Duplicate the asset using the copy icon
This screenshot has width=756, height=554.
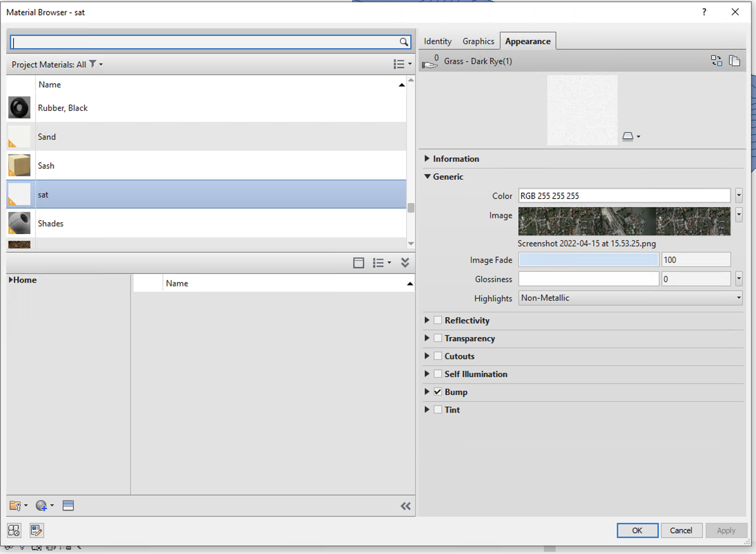pos(735,61)
